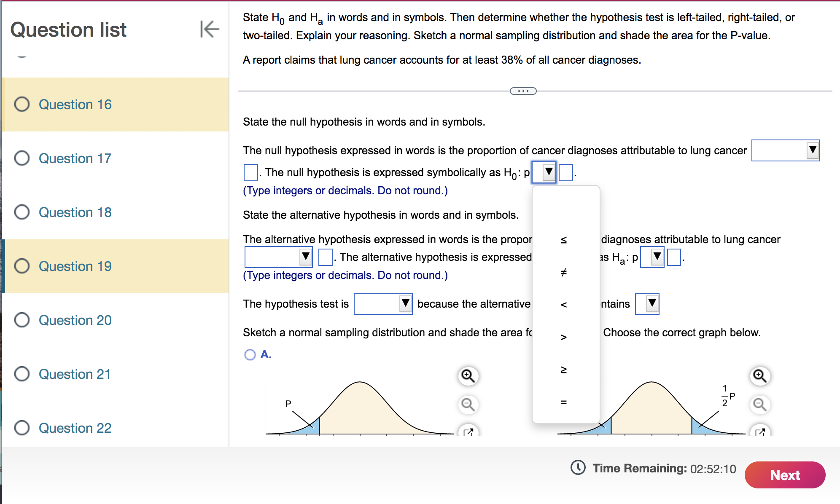Click the numeric input box after H0: p

coord(565,172)
